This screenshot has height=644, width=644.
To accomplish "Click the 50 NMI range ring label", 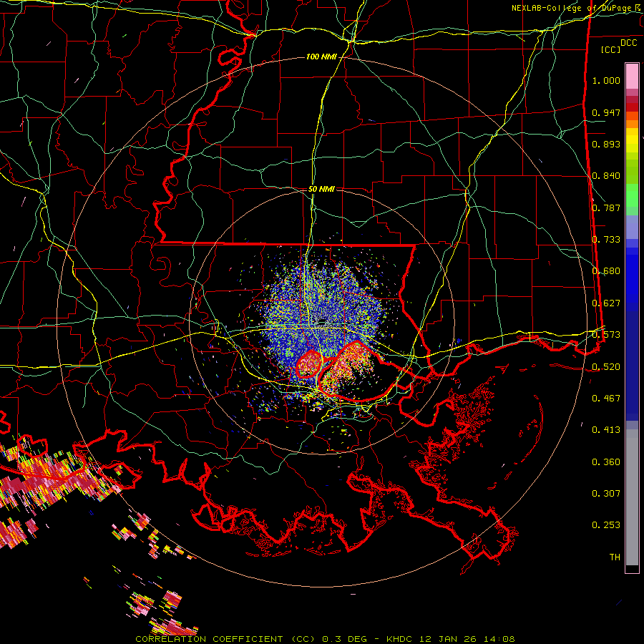I will [x=321, y=189].
